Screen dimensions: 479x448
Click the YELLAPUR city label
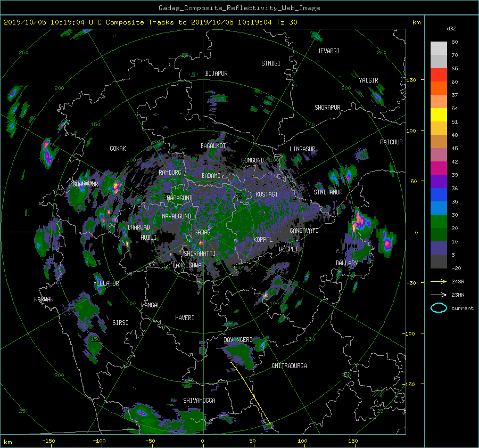tap(106, 283)
